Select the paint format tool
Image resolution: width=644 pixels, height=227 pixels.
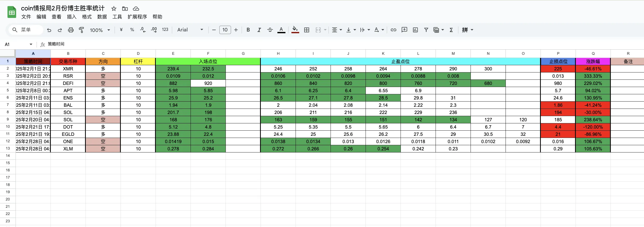coord(81,30)
